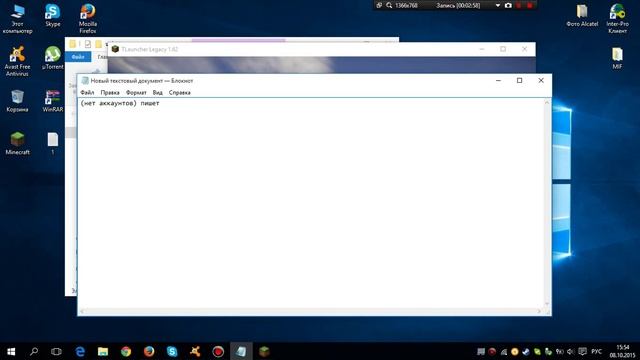Click the volume speaker tray icon
Image resolution: width=640 pixels, height=360 pixels.
coord(571,351)
